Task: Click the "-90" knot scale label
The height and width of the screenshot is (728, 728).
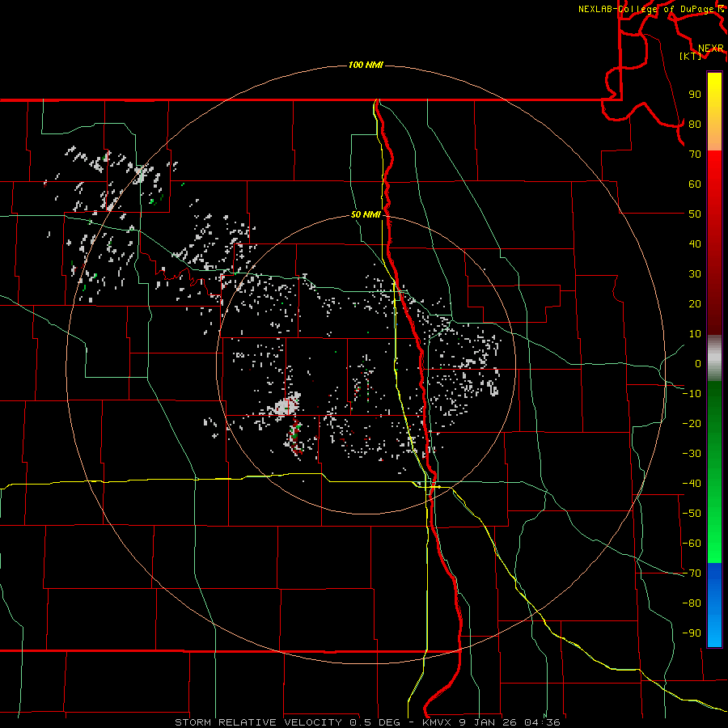Action: tap(692, 633)
